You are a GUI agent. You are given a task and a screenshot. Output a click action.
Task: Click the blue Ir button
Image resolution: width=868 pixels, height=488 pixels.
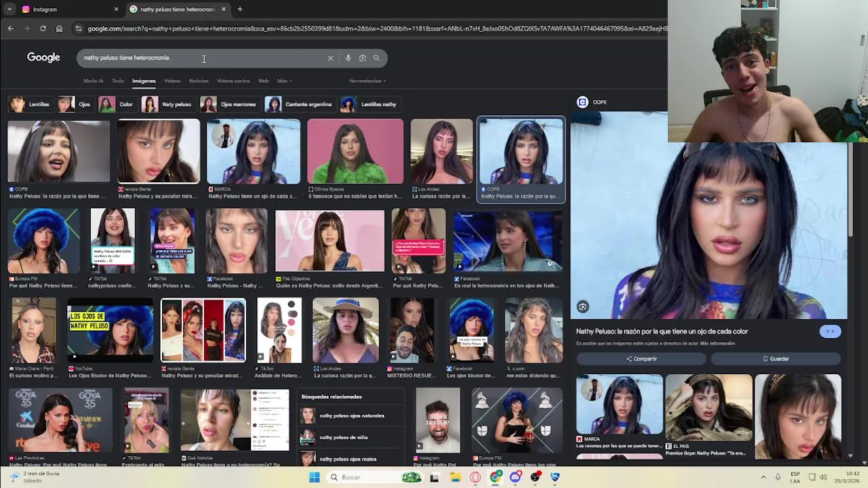830,331
